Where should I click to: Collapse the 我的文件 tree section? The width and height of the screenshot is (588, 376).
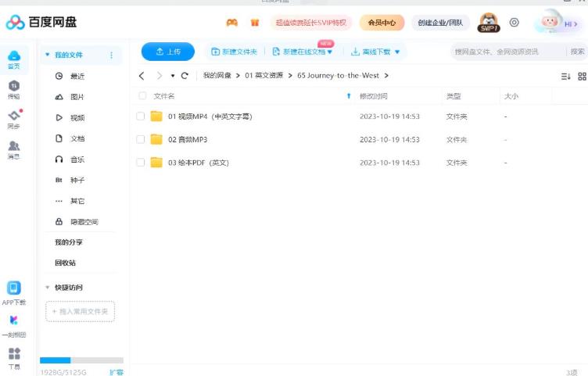pyautogui.click(x=47, y=55)
